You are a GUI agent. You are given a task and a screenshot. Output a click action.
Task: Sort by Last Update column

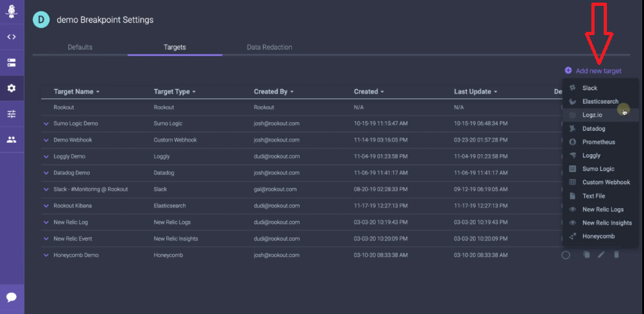click(x=476, y=92)
